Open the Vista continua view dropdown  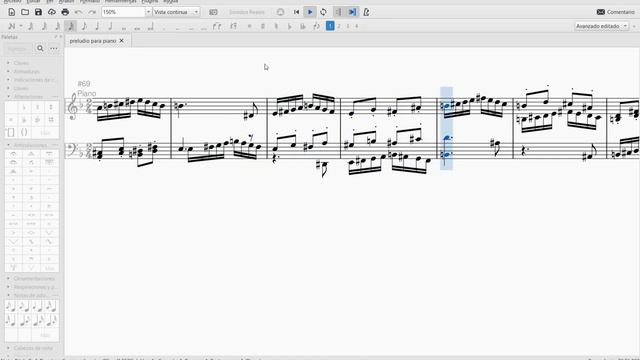coord(176,12)
